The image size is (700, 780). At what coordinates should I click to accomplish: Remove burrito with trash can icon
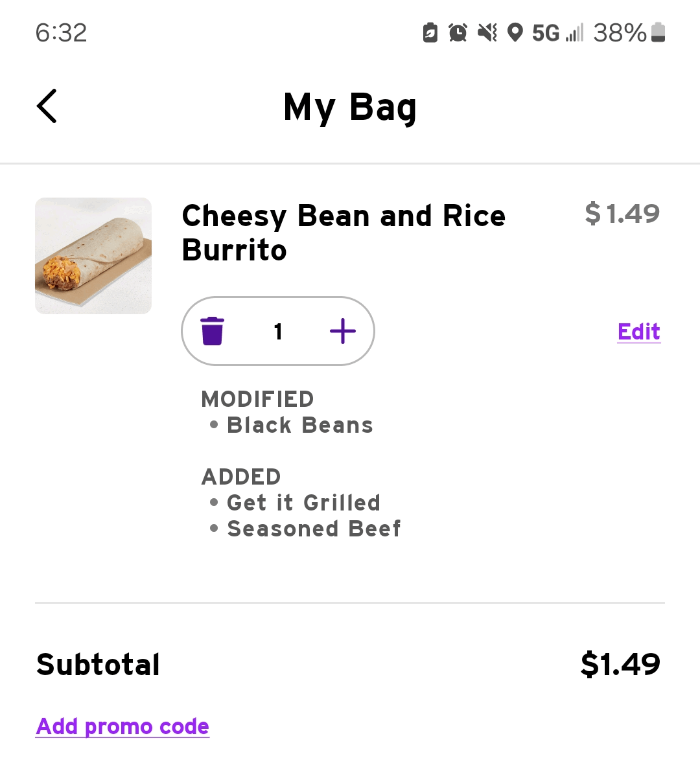212,331
